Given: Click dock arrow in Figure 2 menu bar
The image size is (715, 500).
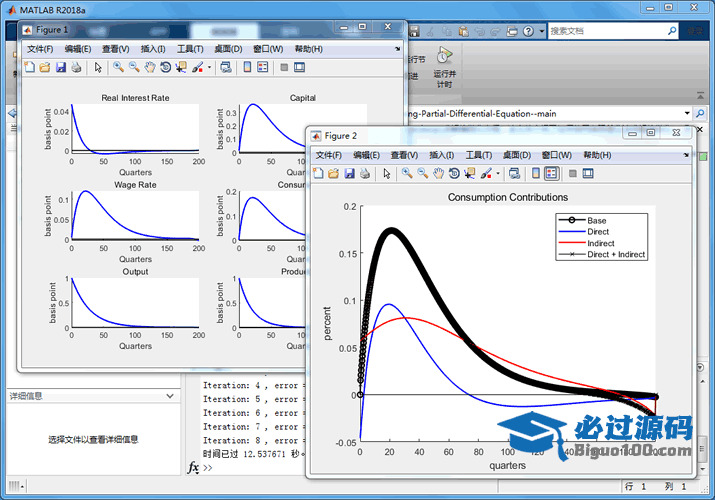Looking at the screenshot, I should [x=686, y=155].
